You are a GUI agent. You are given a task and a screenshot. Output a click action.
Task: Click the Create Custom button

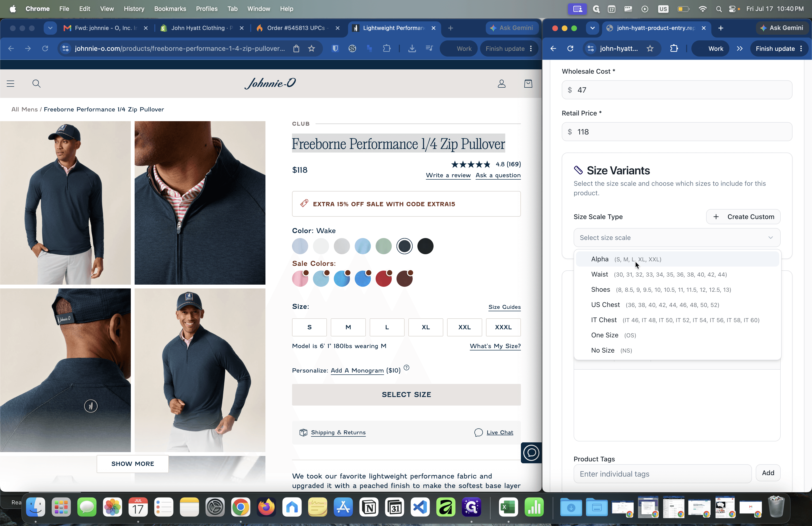[x=743, y=217]
